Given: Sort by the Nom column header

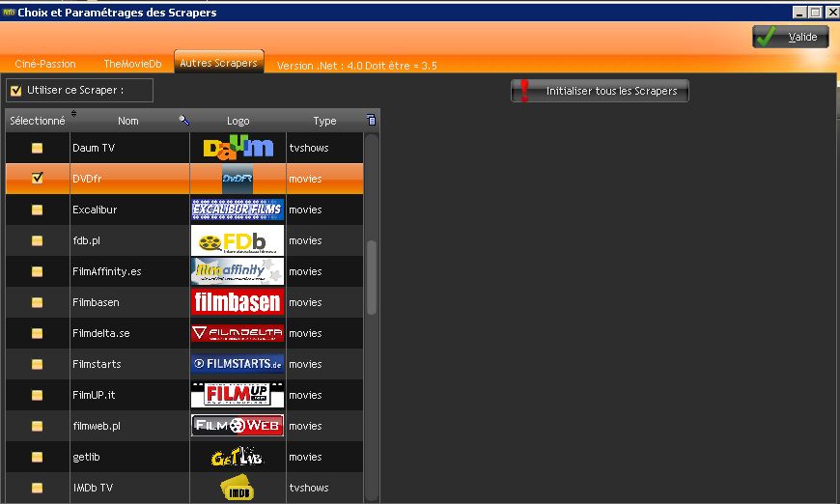Looking at the screenshot, I should (128, 121).
